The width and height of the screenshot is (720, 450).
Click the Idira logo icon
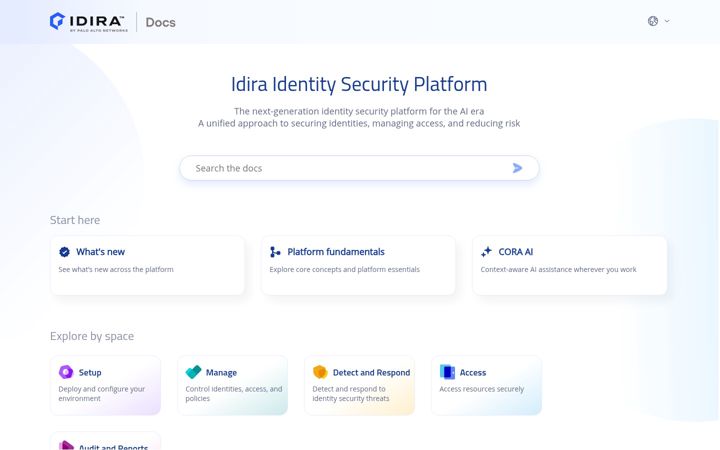pyautogui.click(x=57, y=21)
